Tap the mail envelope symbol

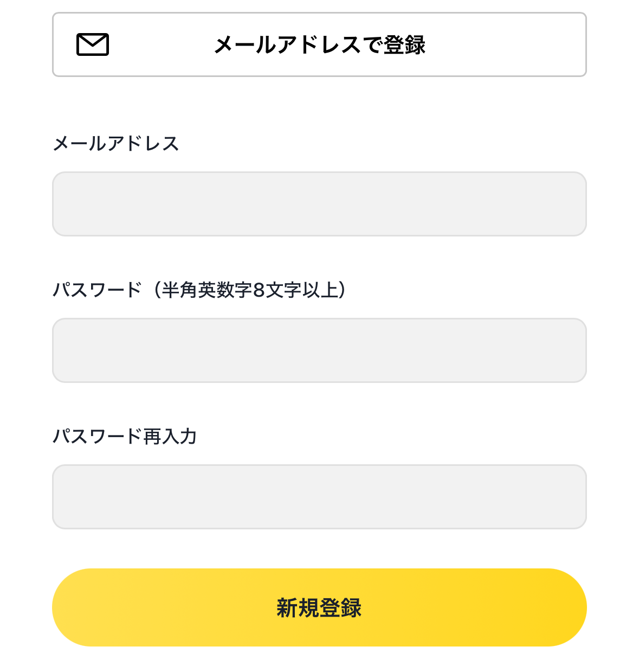[x=93, y=44]
